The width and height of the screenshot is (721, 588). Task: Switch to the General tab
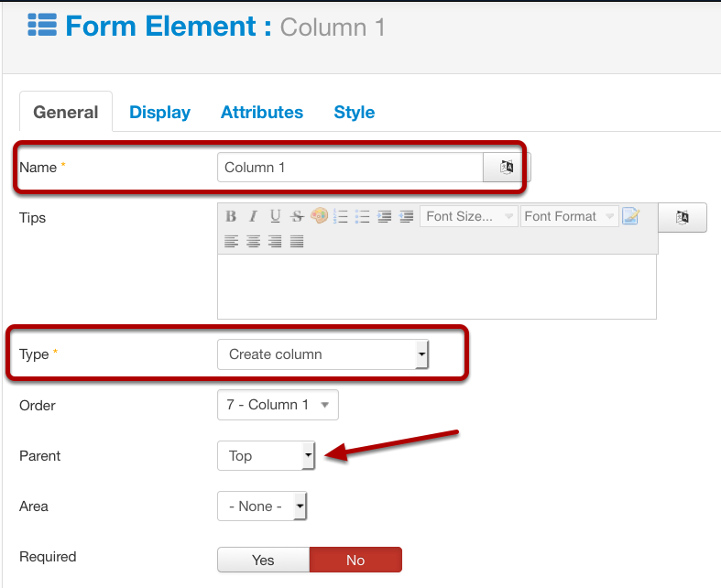[66, 112]
